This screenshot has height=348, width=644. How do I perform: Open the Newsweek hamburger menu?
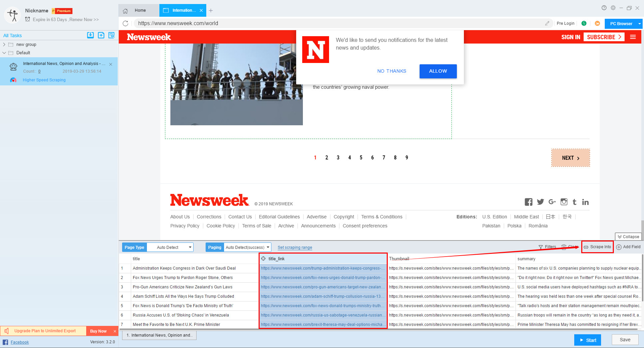pyautogui.click(x=633, y=37)
